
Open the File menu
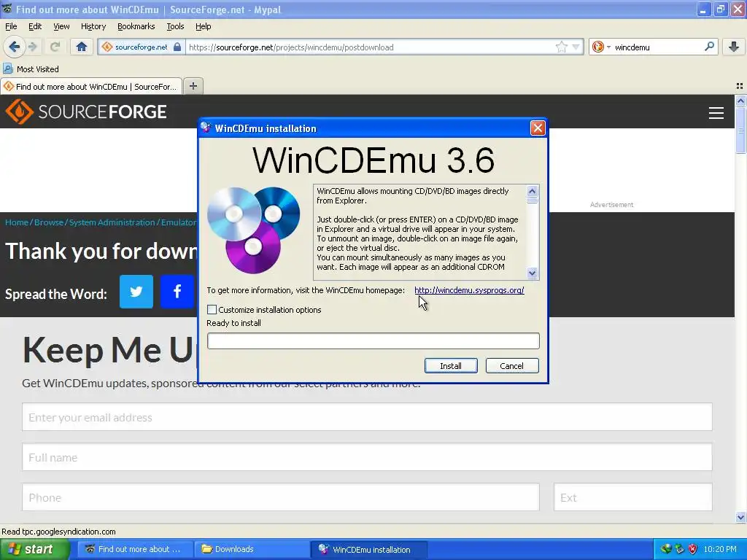pos(11,26)
